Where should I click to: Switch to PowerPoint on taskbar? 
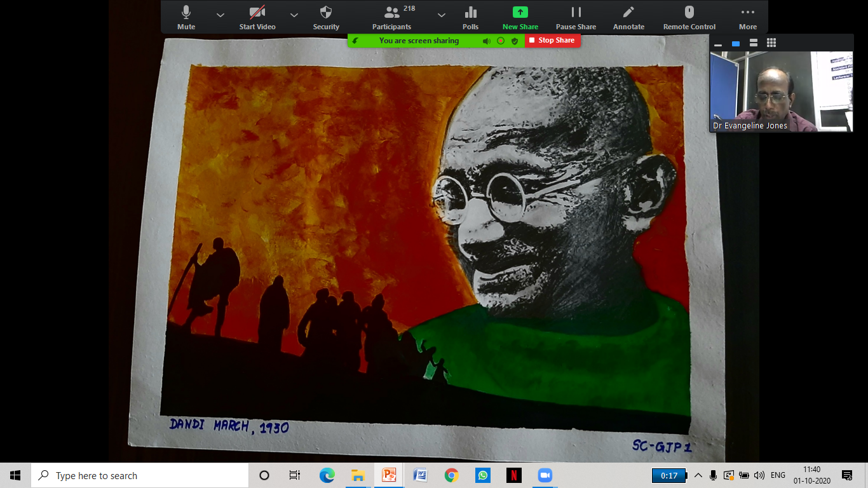pyautogui.click(x=389, y=475)
